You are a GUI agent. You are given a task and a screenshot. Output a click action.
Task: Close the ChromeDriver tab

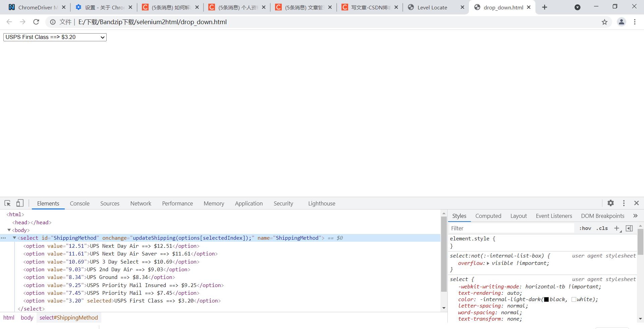pyautogui.click(x=64, y=7)
